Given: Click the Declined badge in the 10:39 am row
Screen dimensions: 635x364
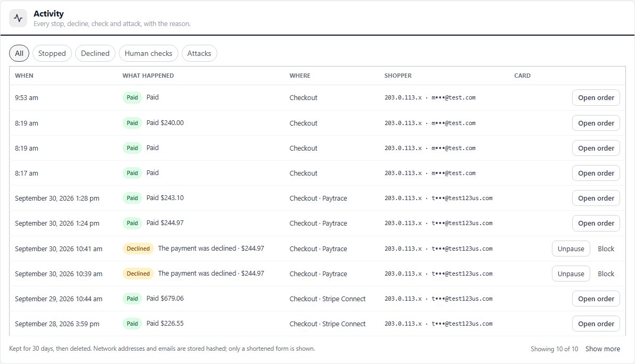Looking at the screenshot, I should coord(138,274).
